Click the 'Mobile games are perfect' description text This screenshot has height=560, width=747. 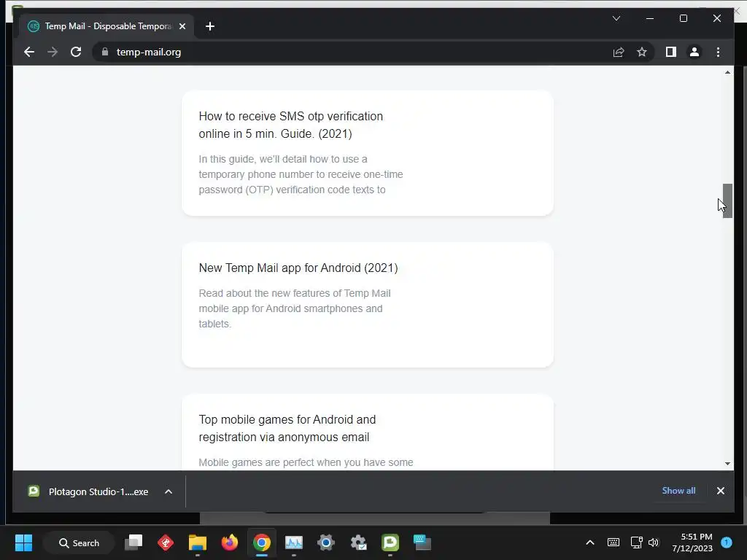click(306, 462)
